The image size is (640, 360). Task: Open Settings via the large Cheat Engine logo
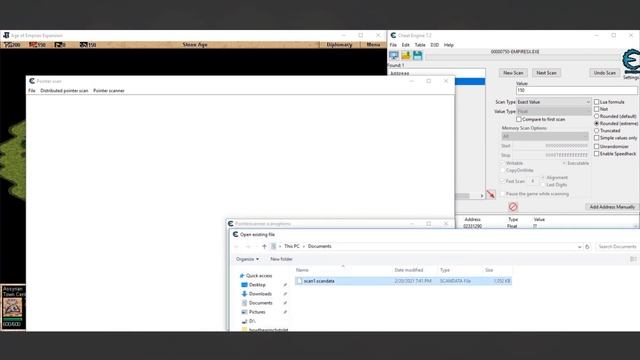coord(631,62)
